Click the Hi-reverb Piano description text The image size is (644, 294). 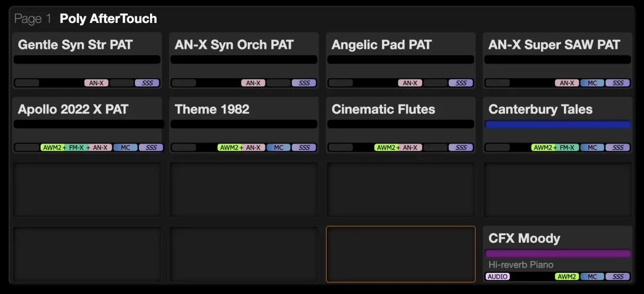[x=521, y=265]
